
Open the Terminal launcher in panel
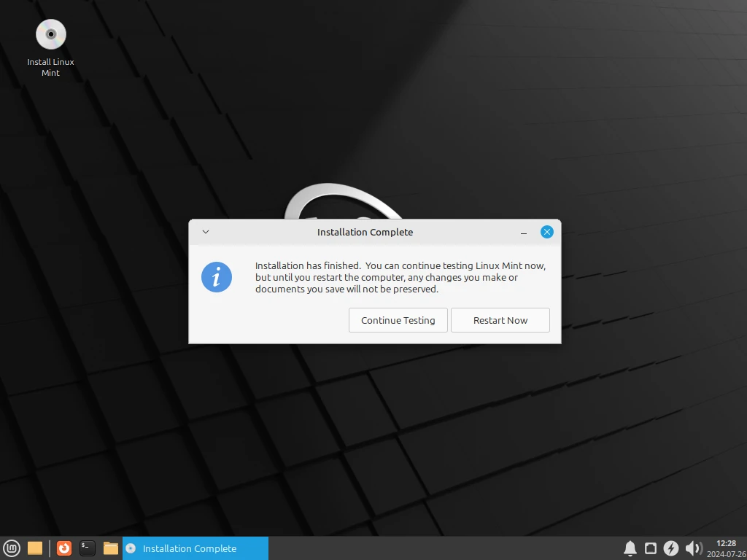pyautogui.click(x=88, y=548)
